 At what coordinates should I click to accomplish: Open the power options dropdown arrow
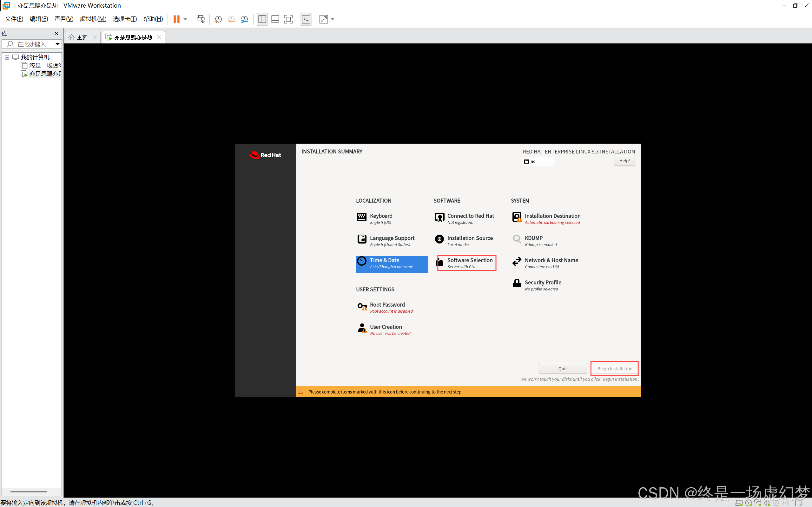click(x=185, y=19)
